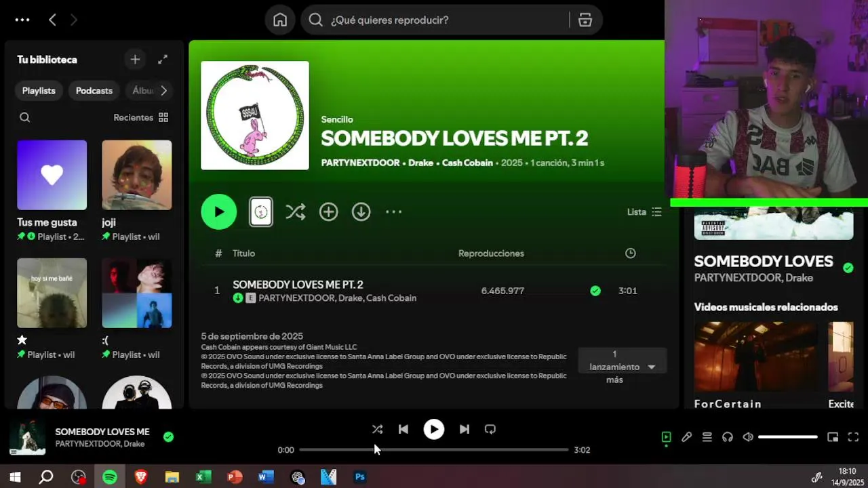Toggle saved checkmark in the bottom bar
This screenshot has height=488, width=868.
click(168, 437)
